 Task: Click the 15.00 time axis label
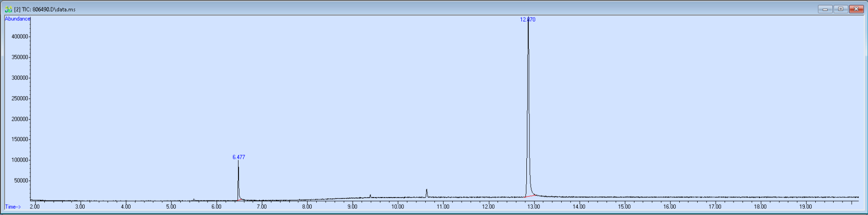point(624,207)
